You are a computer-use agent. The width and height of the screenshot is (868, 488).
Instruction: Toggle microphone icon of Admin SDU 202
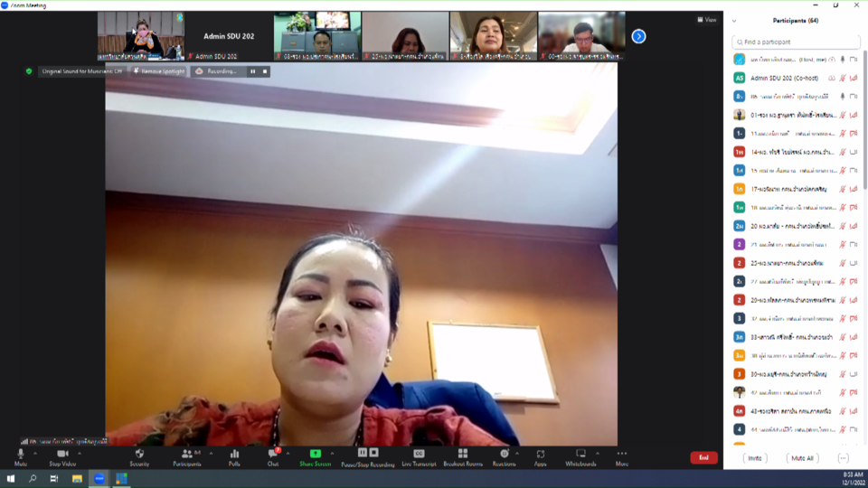(843, 78)
